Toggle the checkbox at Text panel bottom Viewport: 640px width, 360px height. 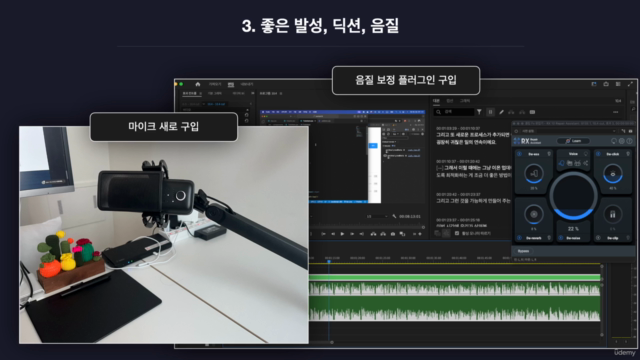coord(457,233)
